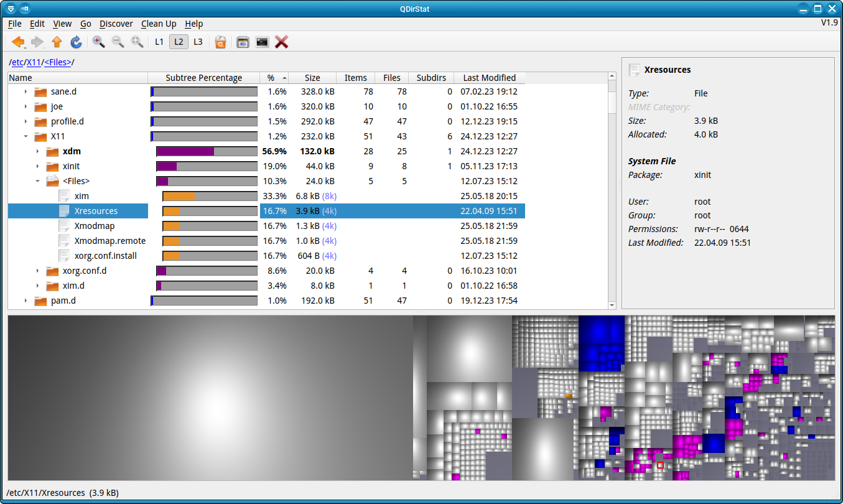Open the Clean Up menu
The height and width of the screenshot is (504, 843).
159,24
